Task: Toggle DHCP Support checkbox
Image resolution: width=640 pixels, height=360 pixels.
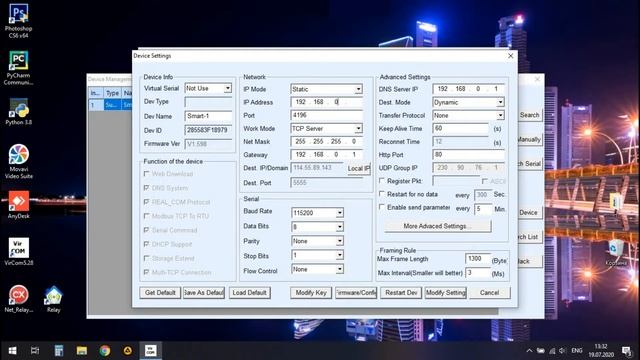Action: pos(147,244)
